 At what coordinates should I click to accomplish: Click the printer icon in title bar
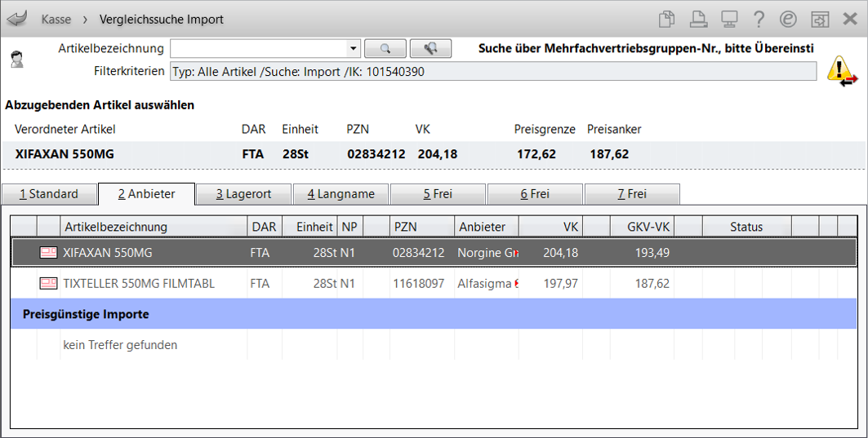(698, 20)
